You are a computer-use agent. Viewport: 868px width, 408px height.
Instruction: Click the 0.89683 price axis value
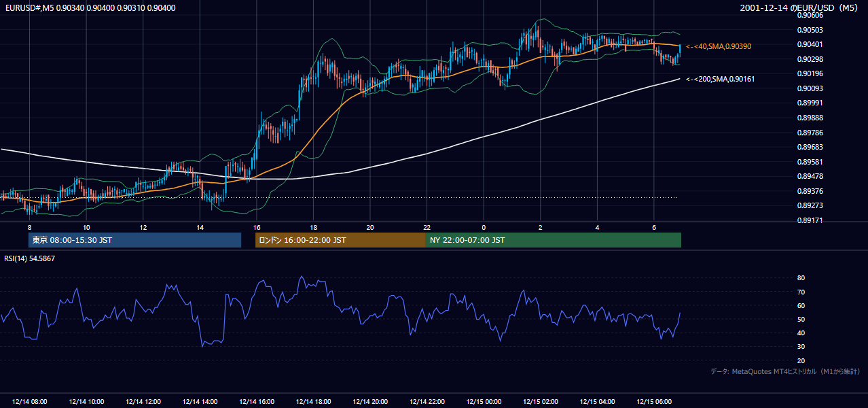(810, 147)
